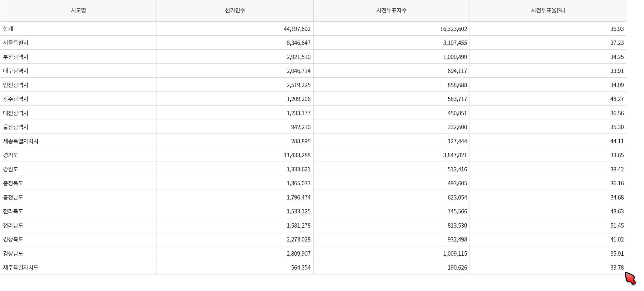The width and height of the screenshot is (644, 291).
Task: Select the 경기도 row label
Action: tap(11, 155)
